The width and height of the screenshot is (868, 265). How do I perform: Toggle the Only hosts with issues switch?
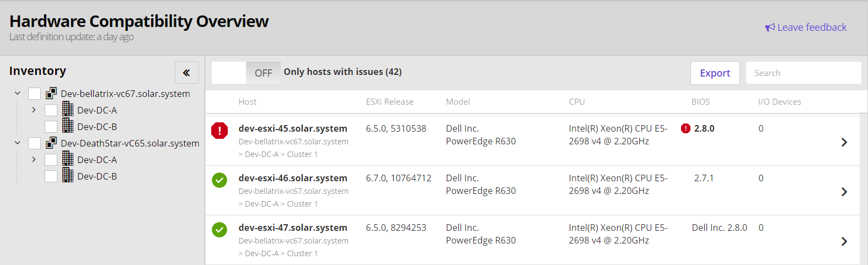tap(246, 73)
